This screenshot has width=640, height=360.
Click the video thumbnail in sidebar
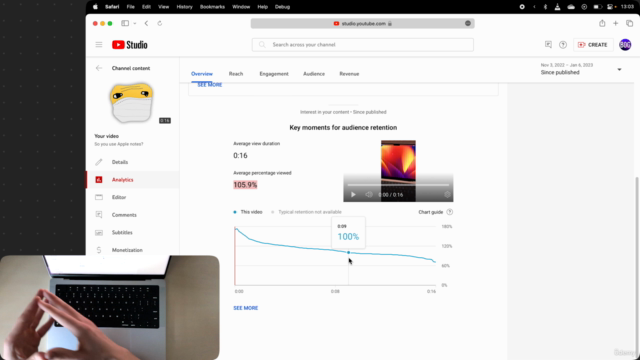click(x=131, y=104)
